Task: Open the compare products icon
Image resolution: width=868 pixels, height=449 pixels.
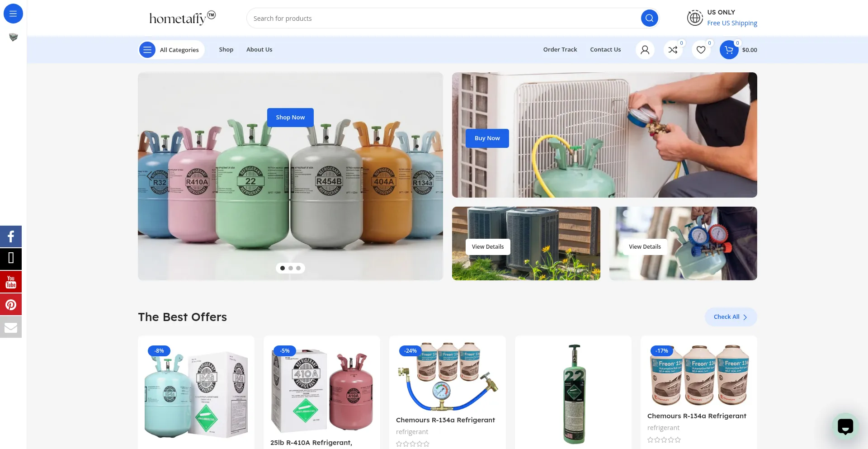Action: click(673, 50)
